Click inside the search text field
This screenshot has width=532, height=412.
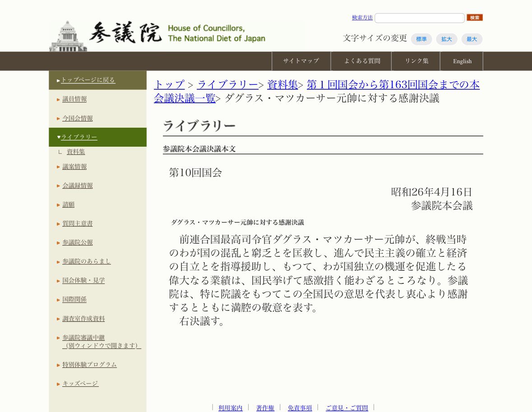419,18
